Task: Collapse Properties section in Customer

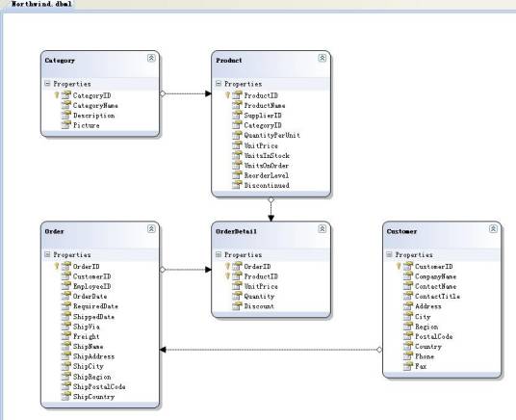Action: [389, 254]
